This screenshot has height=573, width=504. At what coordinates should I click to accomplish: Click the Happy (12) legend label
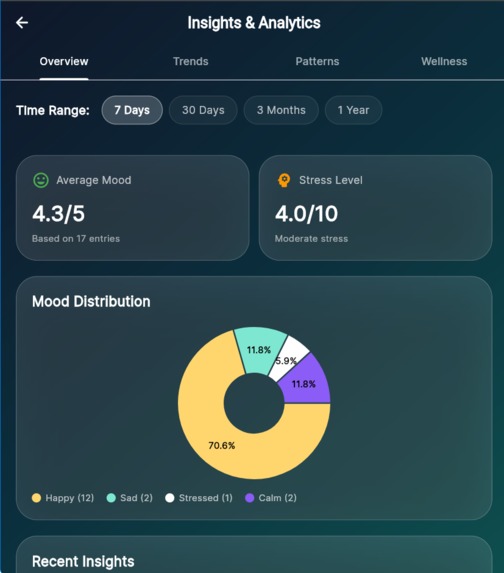point(70,498)
